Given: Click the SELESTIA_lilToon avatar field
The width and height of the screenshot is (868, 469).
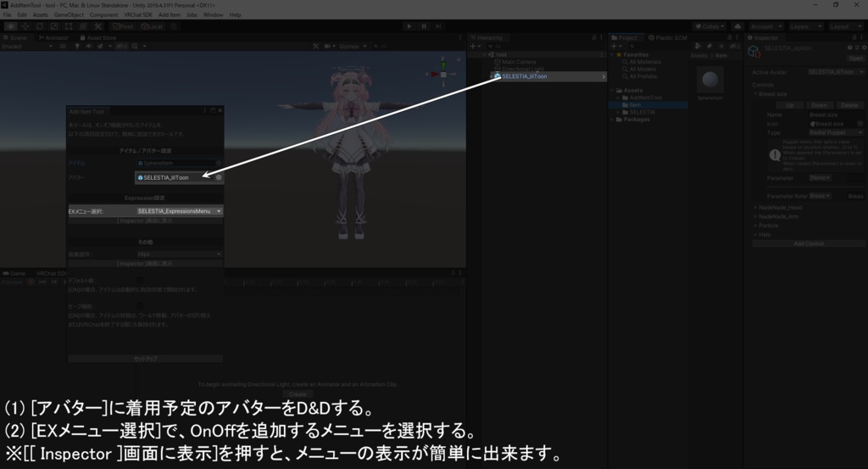Looking at the screenshot, I should pos(175,177).
